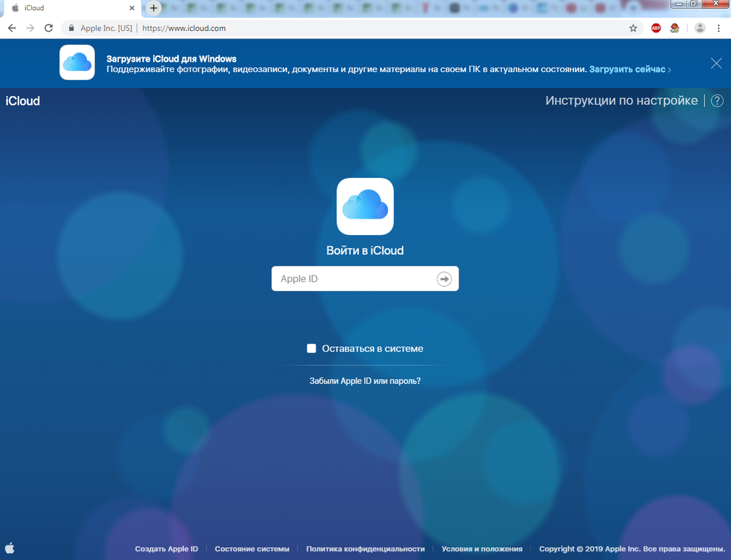731x560 pixels.
Task: Open the Chrome three-dot menu
Action: tap(719, 28)
